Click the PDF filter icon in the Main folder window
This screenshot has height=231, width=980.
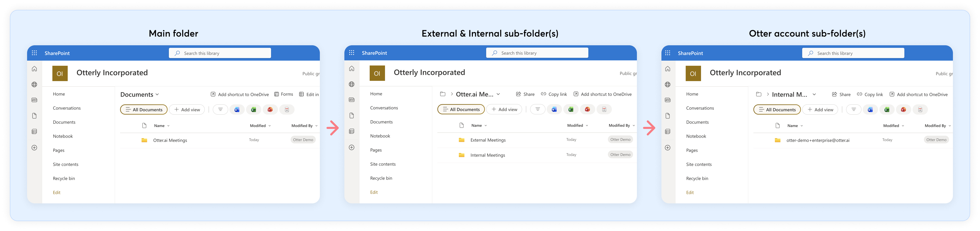click(287, 110)
